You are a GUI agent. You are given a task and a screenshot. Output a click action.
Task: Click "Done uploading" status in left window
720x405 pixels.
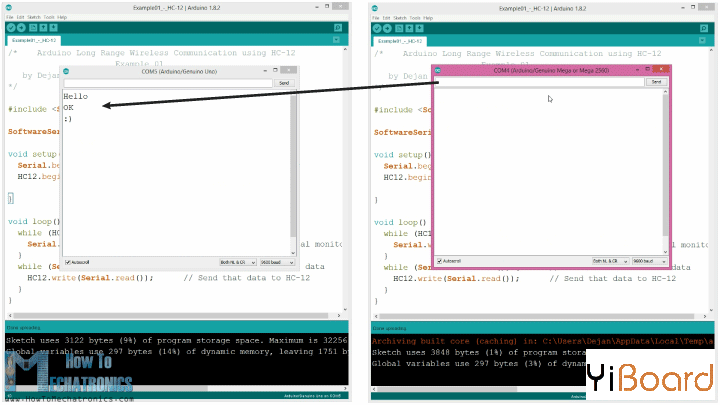click(23, 328)
